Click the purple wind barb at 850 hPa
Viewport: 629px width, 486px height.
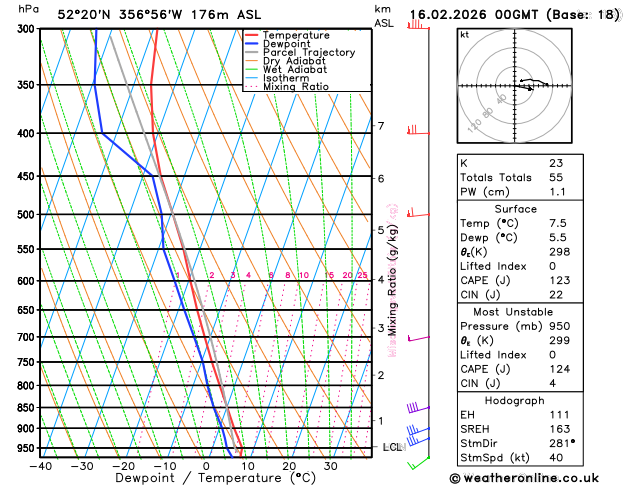[418, 407]
